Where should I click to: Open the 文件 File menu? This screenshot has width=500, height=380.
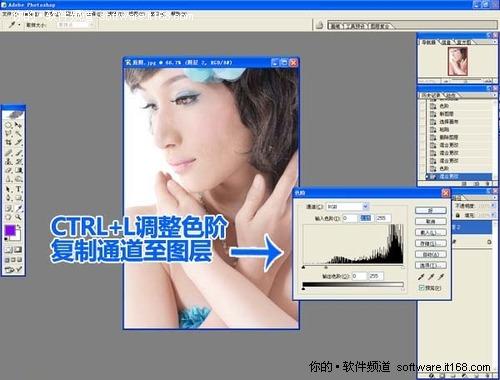click(x=9, y=14)
